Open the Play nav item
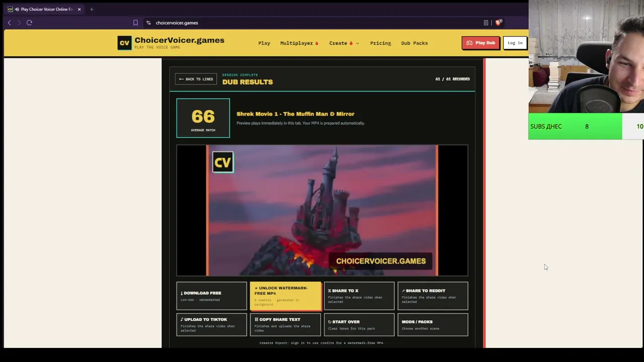 (264, 43)
